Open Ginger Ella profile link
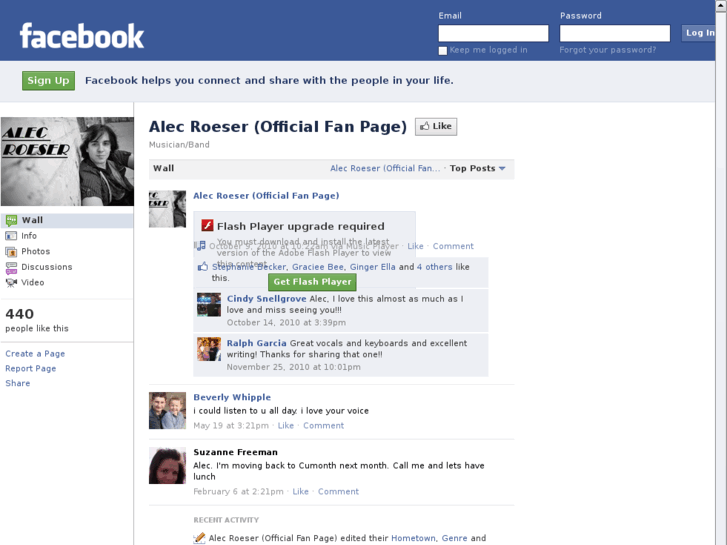727x545 pixels. point(372,267)
